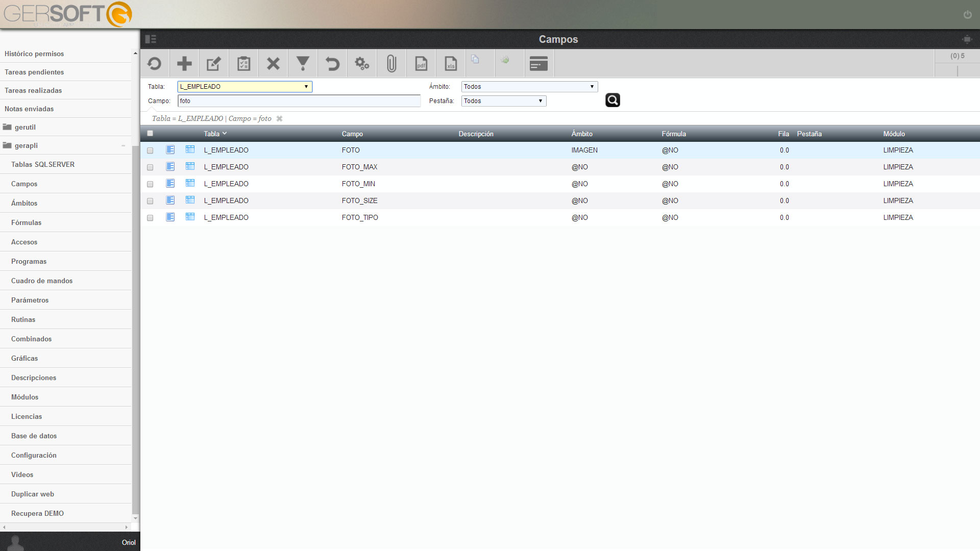Screen dimensions: 980x551
Task: Open the gears settings toolbar icon
Action: pos(362,64)
